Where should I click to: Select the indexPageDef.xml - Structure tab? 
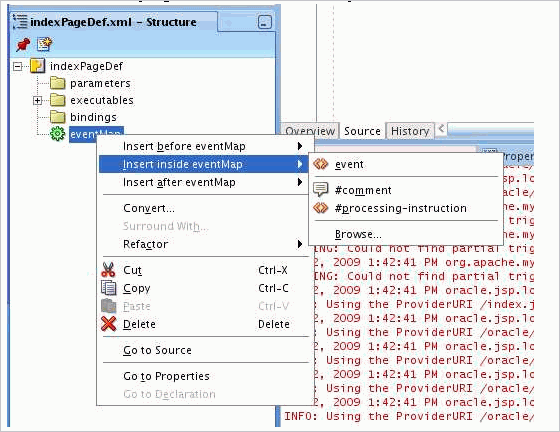[113, 22]
